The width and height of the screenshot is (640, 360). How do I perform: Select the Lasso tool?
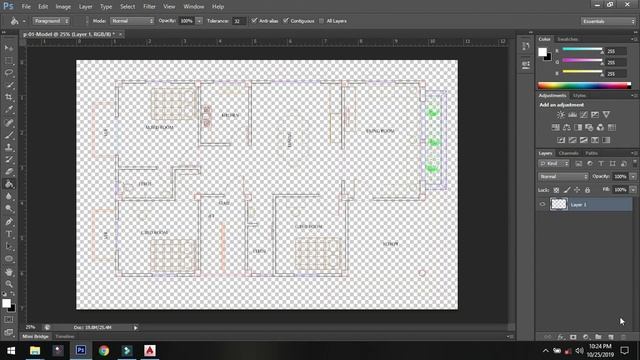(9, 73)
